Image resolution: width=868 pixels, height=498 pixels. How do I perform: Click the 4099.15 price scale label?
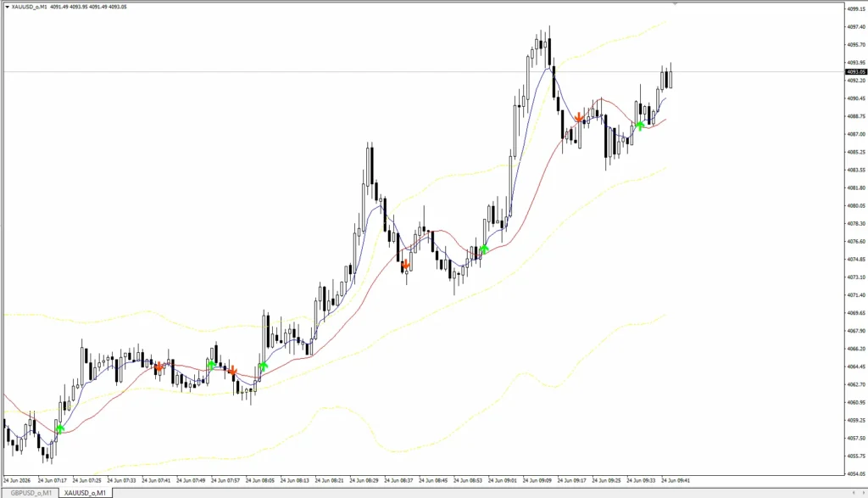856,8
